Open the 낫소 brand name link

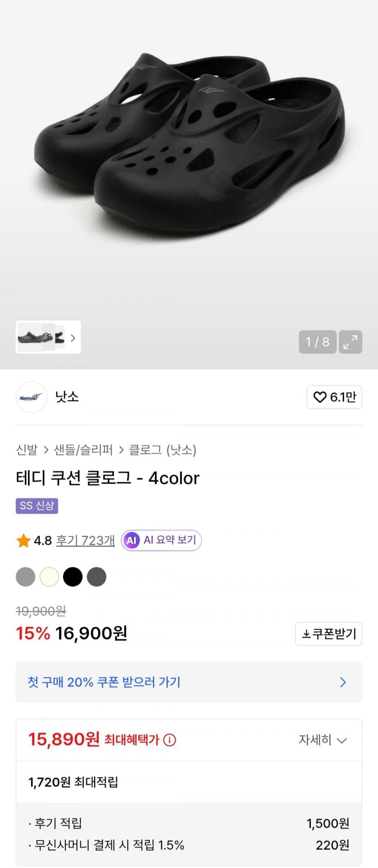tap(67, 397)
